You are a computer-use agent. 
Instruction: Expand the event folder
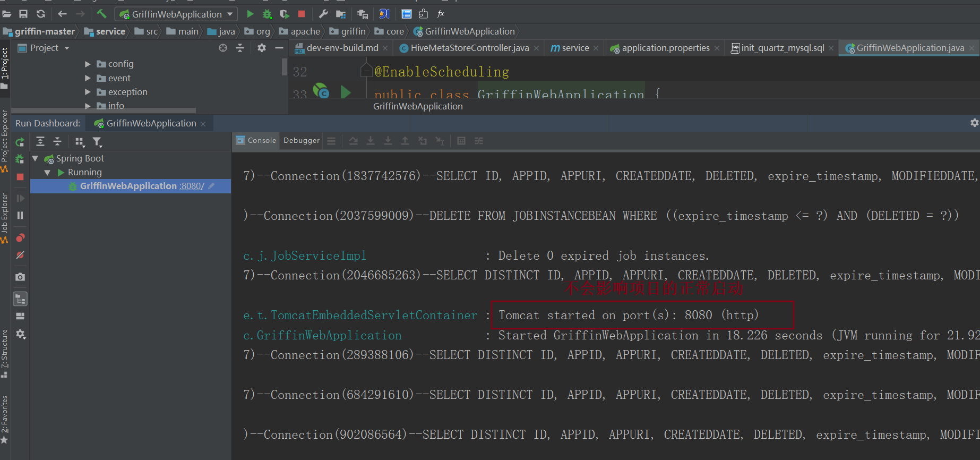88,78
